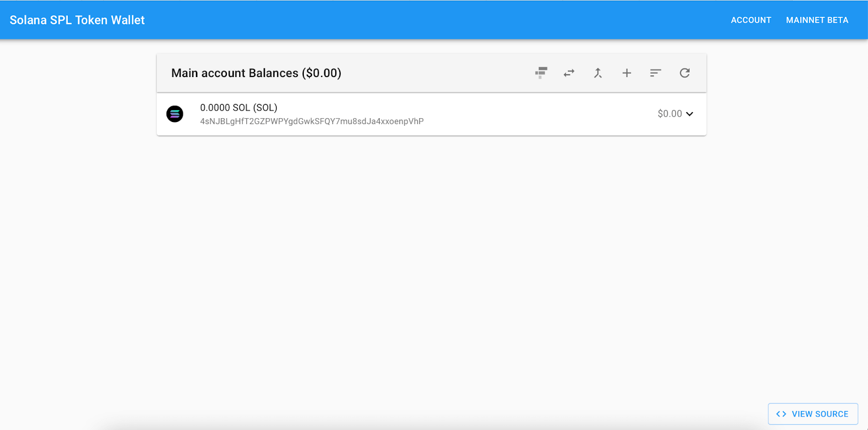Click the merge accounts icon
This screenshot has height=430, width=868.
(x=598, y=73)
